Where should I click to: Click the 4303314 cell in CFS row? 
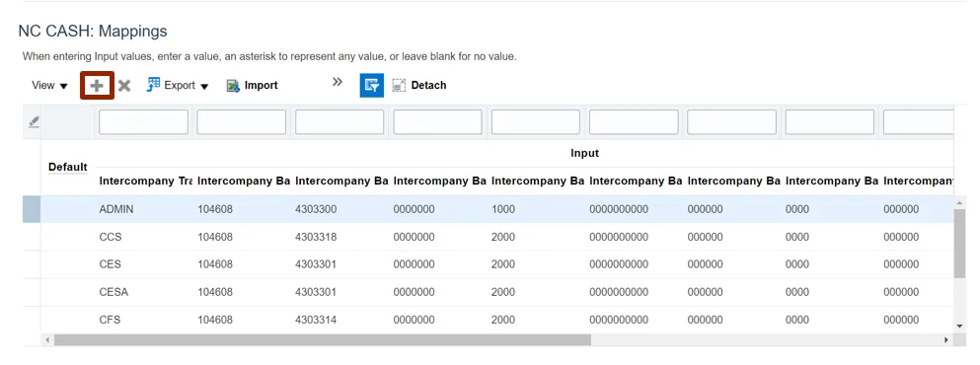[x=316, y=320]
